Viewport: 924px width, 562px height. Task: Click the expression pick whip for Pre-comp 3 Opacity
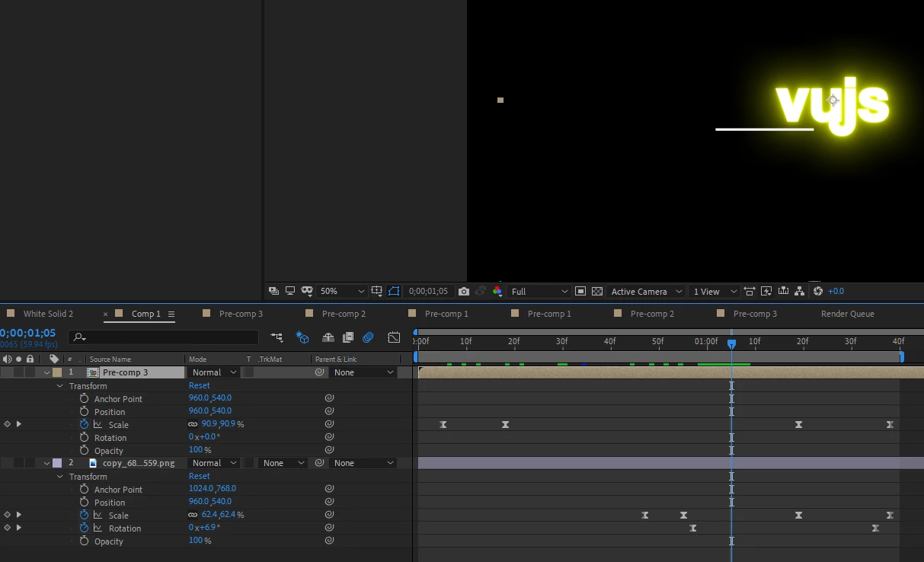[x=329, y=450]
